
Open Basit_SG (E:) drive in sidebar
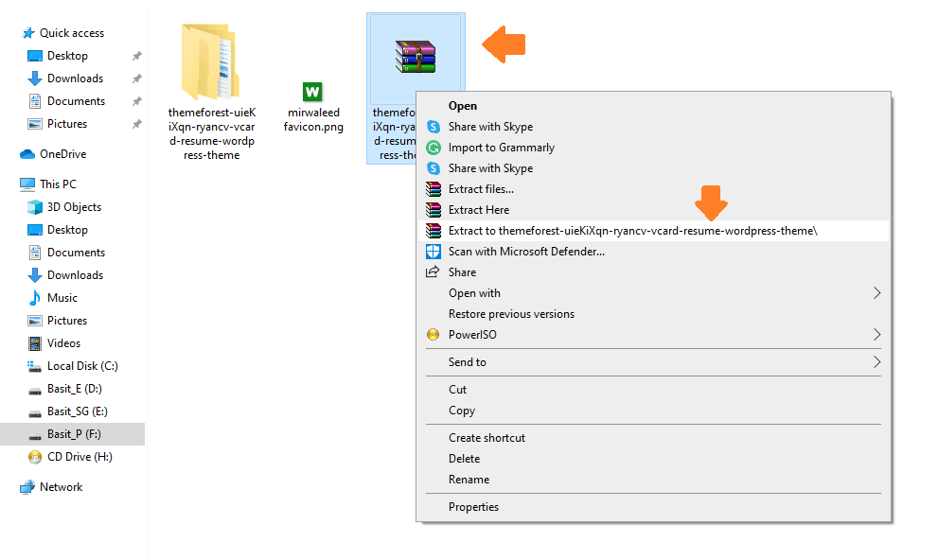(72, 411)
